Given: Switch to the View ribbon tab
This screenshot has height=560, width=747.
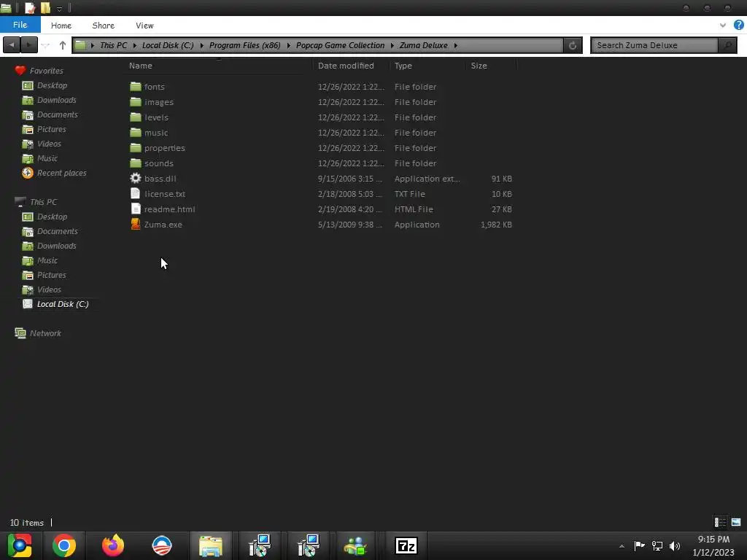Looking at the screenshot, I should [x=144, y=26].
